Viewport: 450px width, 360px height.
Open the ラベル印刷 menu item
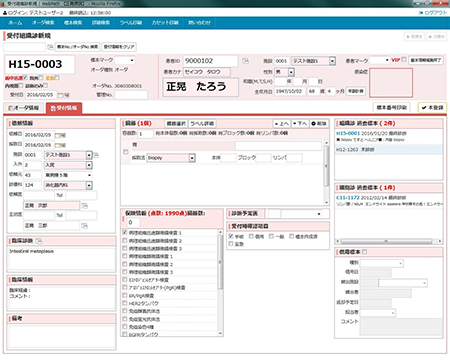[x=131, y=23]
